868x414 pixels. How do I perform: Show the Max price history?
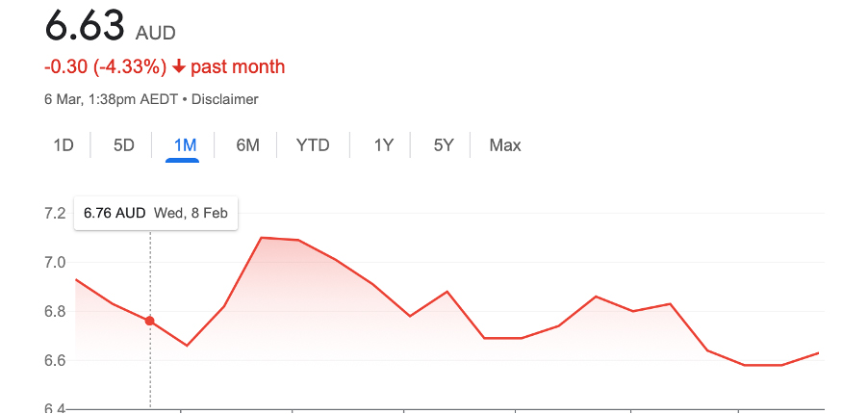pos(505,145)
